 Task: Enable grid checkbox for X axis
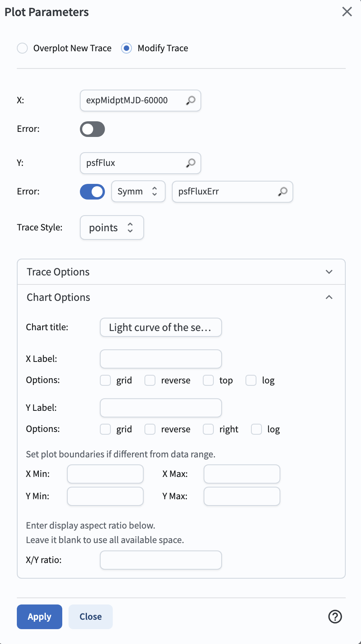pos(105,380)
